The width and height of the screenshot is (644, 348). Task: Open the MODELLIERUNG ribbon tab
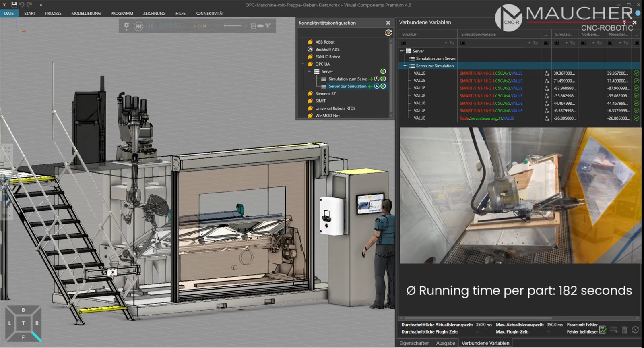(x=86, y=13)
